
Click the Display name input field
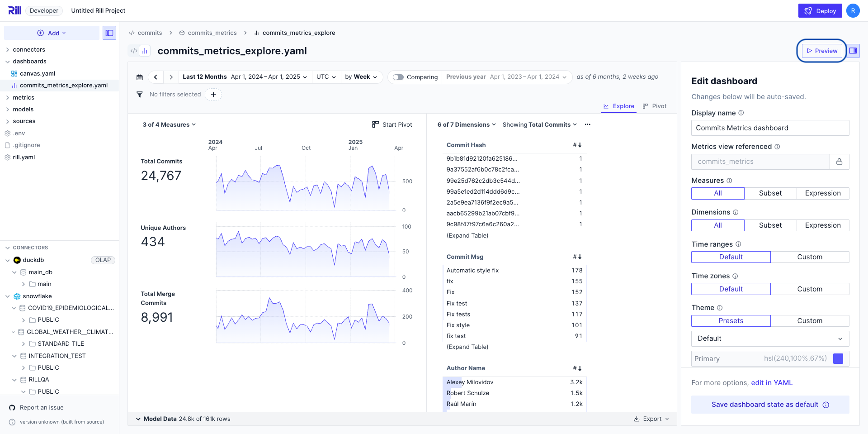click(770, 128)
